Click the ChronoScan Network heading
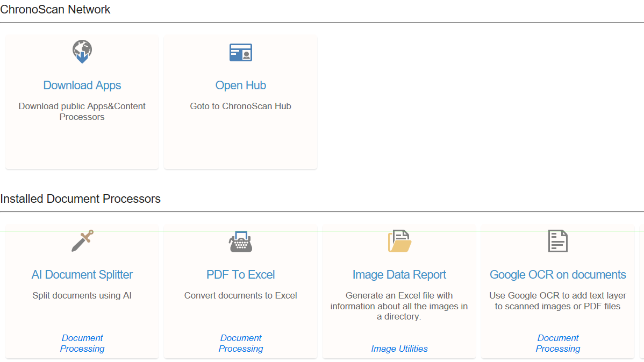Viewport: 644px width, 362px height. coord(55,10)
